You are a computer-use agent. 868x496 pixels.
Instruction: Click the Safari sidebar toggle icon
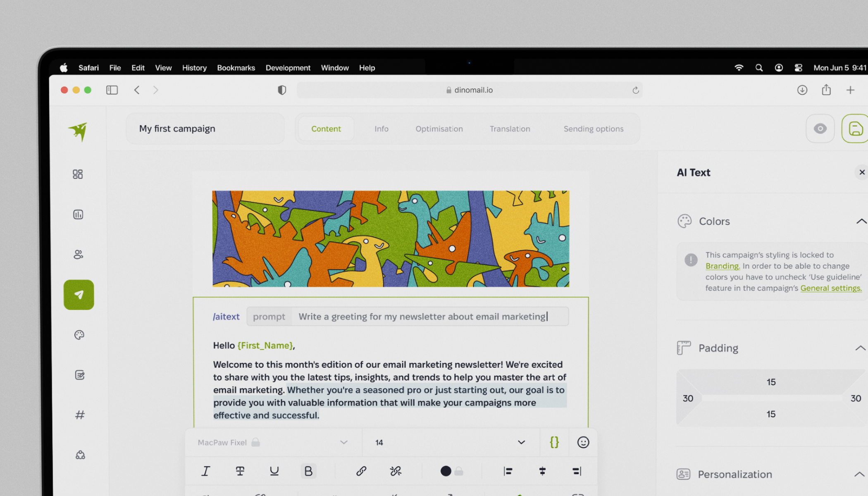point(112,90)
